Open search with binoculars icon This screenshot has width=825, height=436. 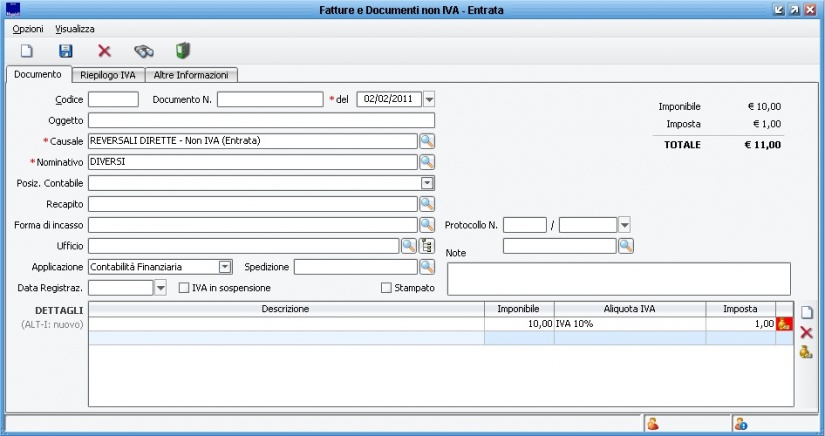[144, 50]
